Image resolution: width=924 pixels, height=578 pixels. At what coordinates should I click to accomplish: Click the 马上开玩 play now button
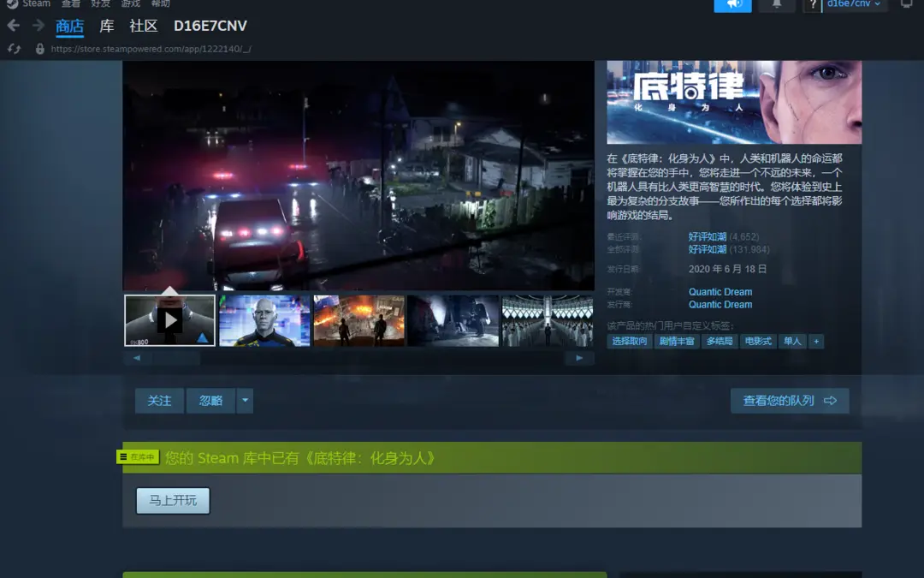coord(173,501)
